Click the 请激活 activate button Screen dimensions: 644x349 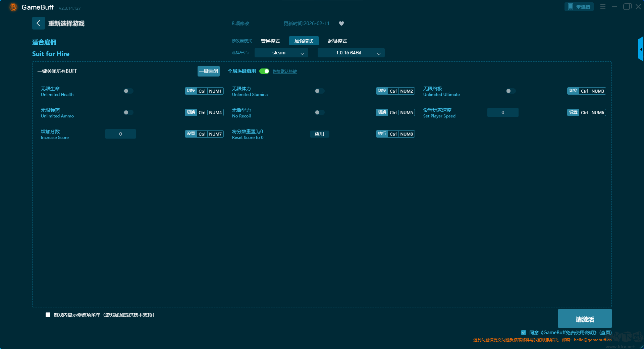tap(585, 319)
